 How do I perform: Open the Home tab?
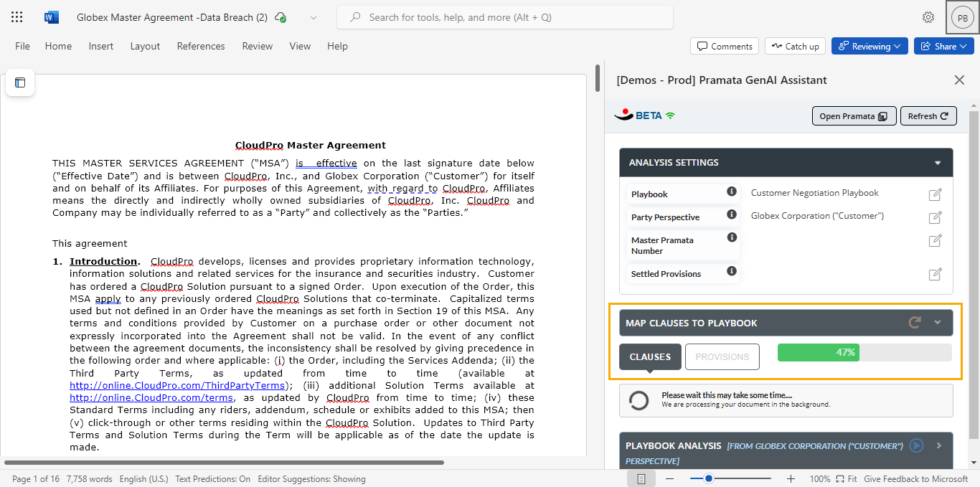pyautogui.click(x=58, y=46)
